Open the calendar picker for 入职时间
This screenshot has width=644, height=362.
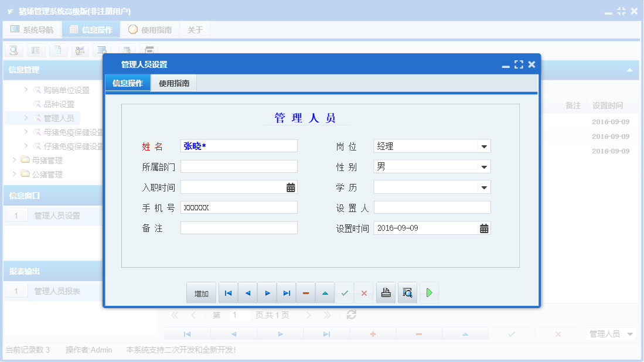(x=291, y=186)
